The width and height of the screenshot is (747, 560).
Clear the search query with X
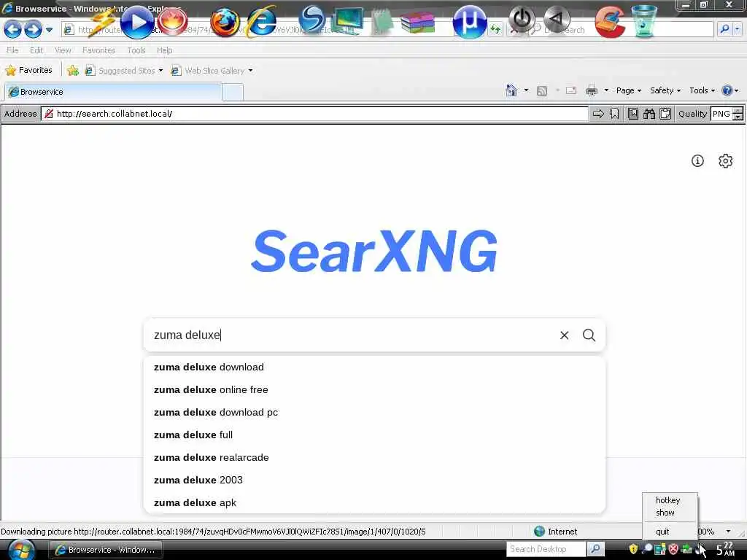point(565,335)
